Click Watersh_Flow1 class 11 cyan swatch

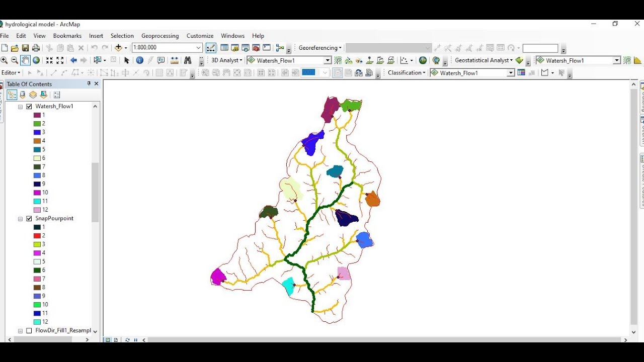point(37,201)
